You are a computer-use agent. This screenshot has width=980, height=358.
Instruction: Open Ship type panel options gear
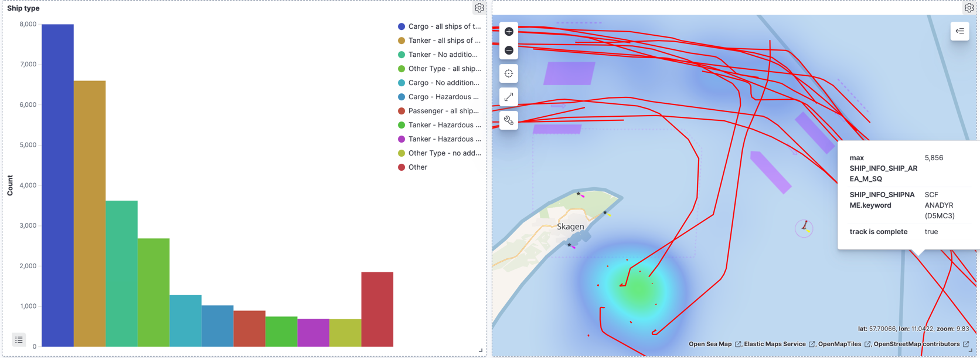pos(479,8)
